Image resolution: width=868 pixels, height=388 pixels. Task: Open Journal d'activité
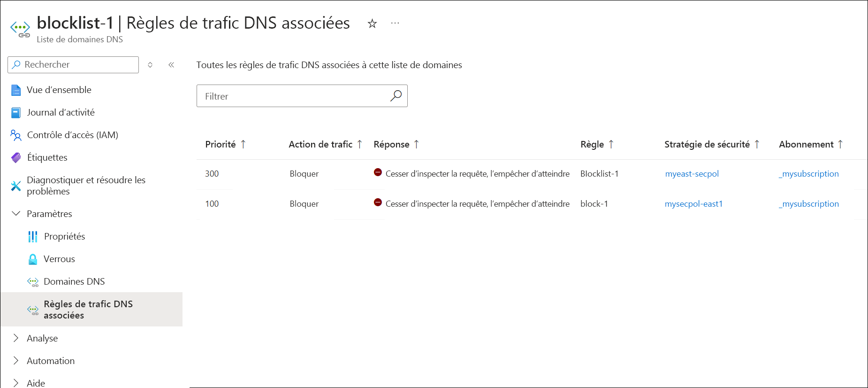(61, 112)
